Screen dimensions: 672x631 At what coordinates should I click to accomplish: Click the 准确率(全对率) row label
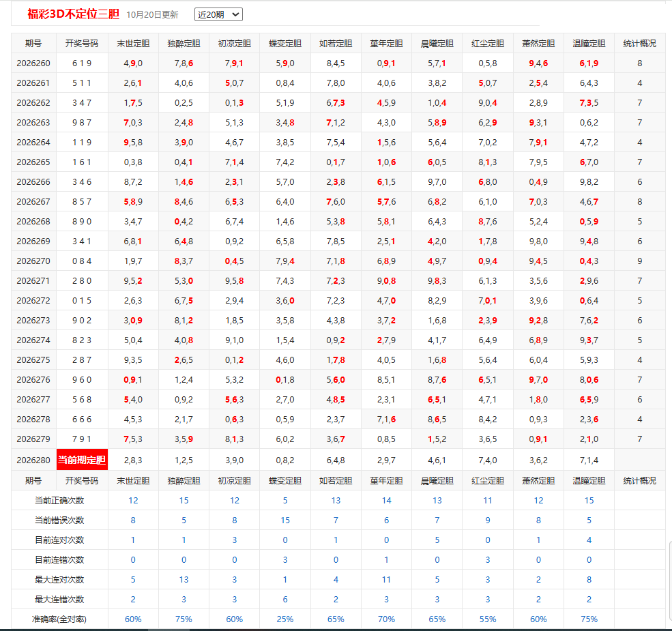pyautogui.click(x=59, y=619)
